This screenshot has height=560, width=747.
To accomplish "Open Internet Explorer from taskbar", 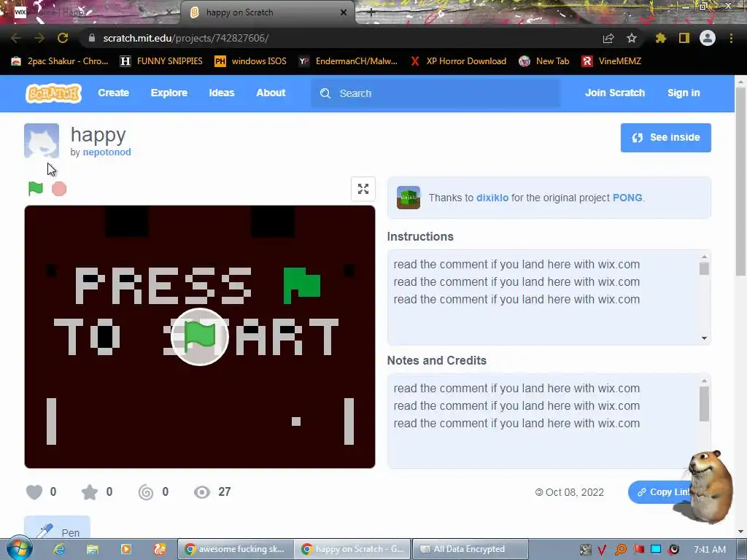I will coord(59,549).
